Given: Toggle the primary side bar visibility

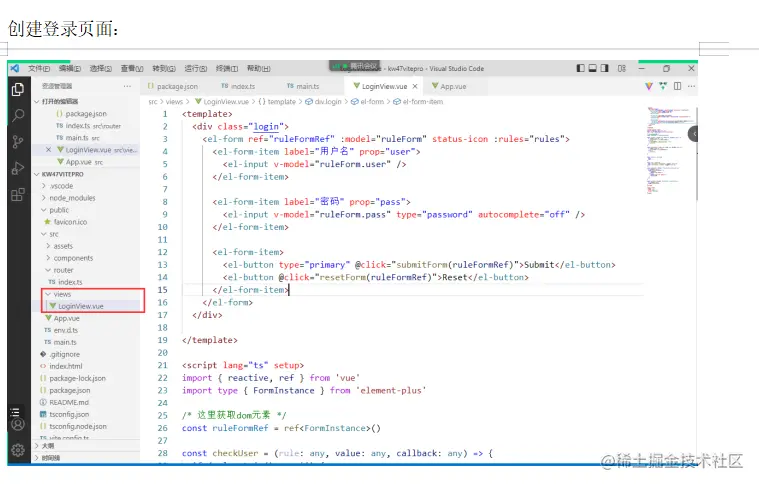Looking at the screenshot, I should [580, 68].
